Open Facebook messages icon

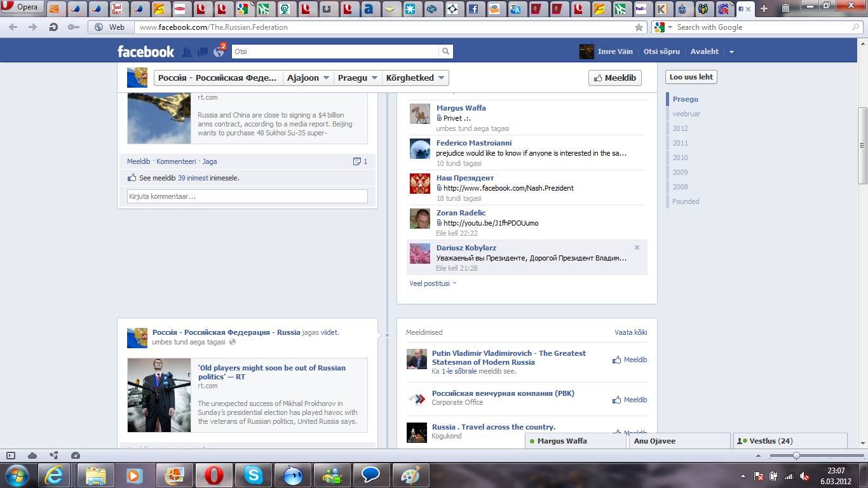(x=202, y=51)
